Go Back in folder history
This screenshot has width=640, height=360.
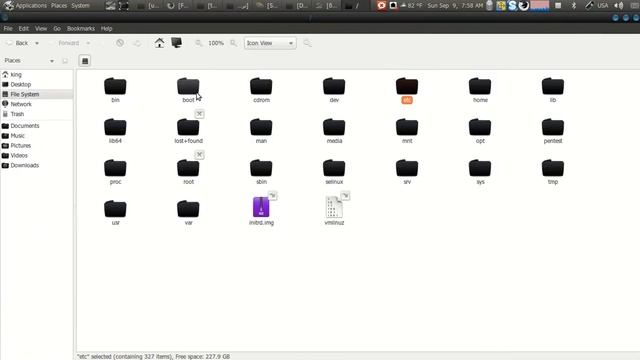click(x=17, y=43)
